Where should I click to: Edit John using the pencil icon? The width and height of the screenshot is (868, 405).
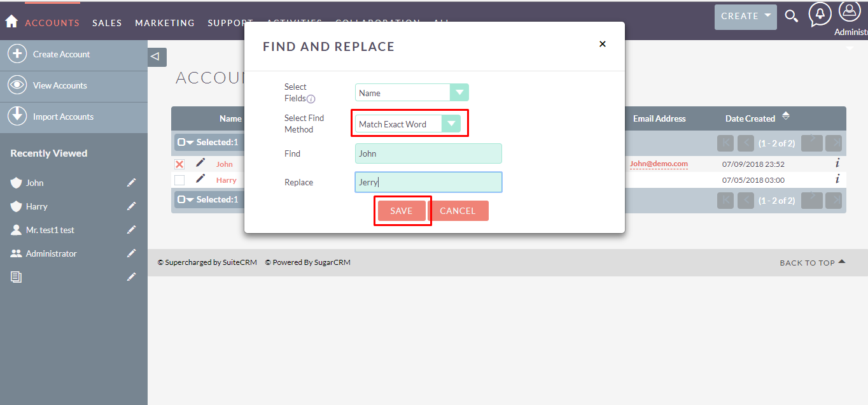click(x=199, y=164)
